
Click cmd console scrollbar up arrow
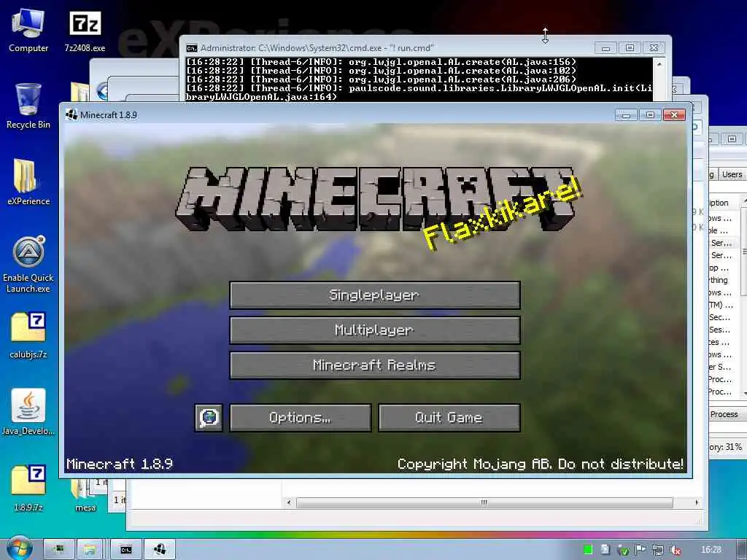[659, 64]
